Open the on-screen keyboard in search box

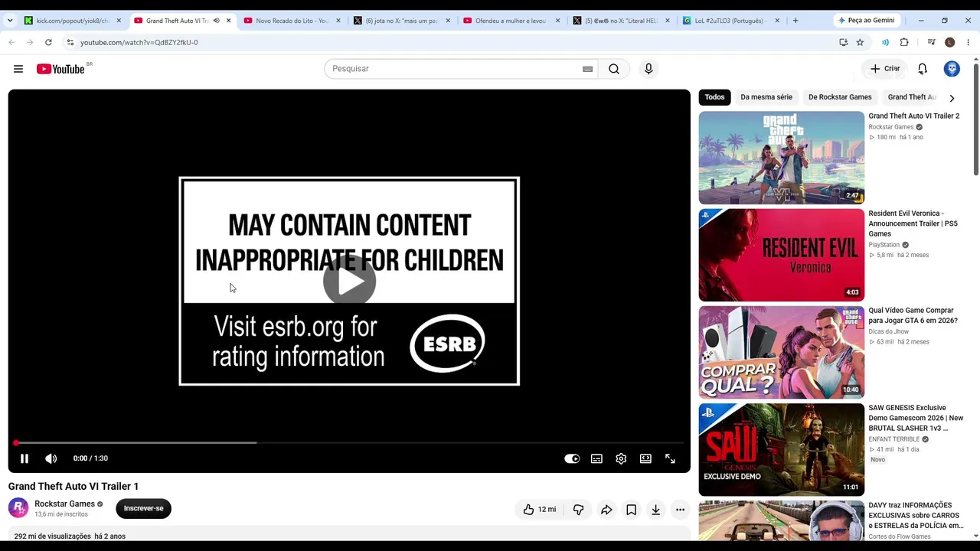coord(587,69)
